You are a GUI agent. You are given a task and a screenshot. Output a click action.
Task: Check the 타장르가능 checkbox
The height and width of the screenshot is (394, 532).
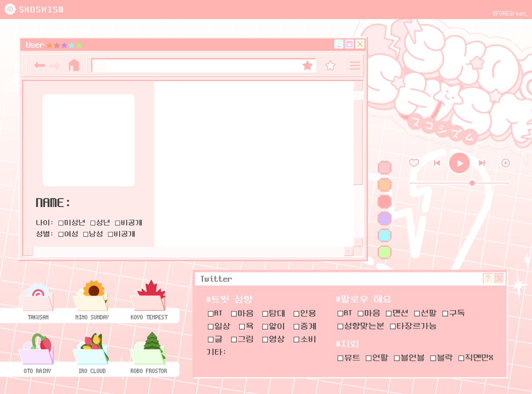(393, 326)
